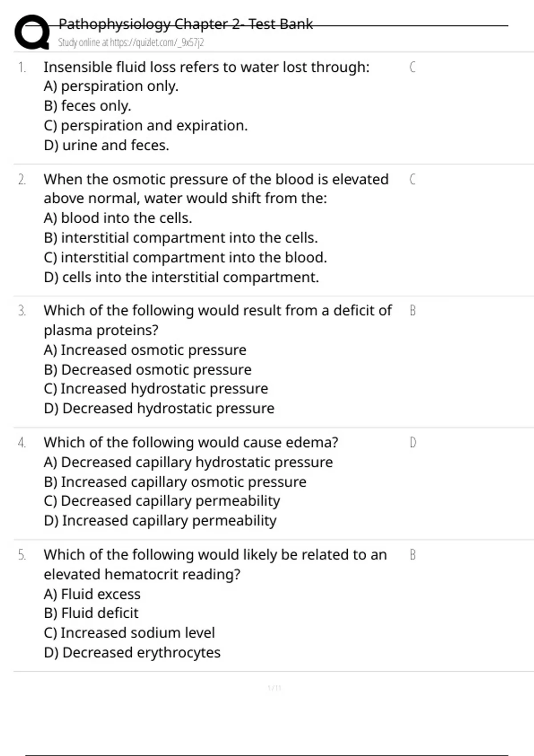Screen dimensions: 534x756
Task: Choose B Increased capillary osmotic pressure
Action: point(175,482)
